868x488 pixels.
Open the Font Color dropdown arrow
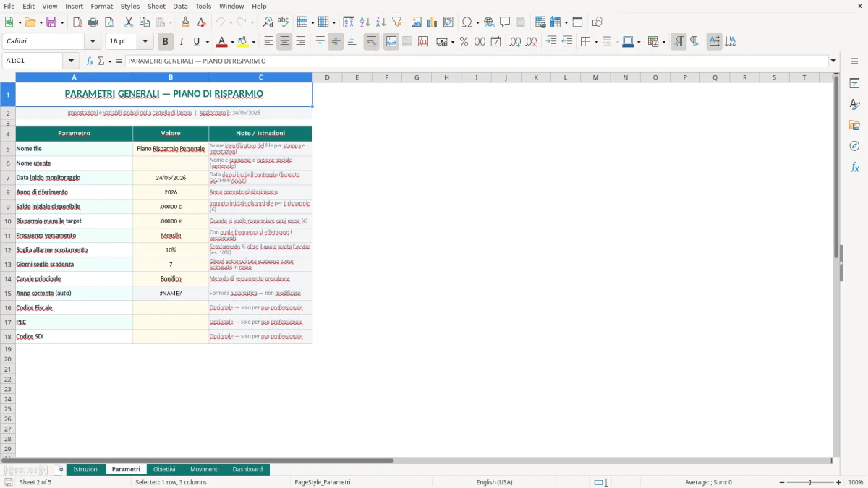pyautogui.click(x=232, y=42)
